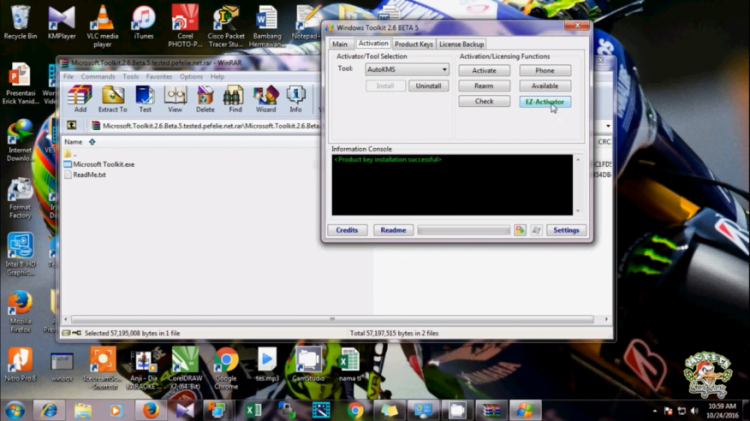Open Settings in Windows Toolkit

tap(566, 230)
